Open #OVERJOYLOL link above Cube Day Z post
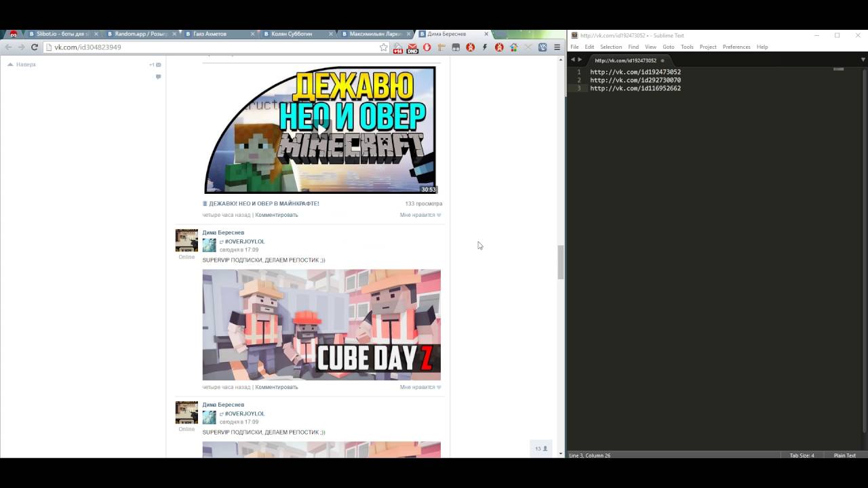The height and width of the screenshot is (488, 868). [245, 241]
